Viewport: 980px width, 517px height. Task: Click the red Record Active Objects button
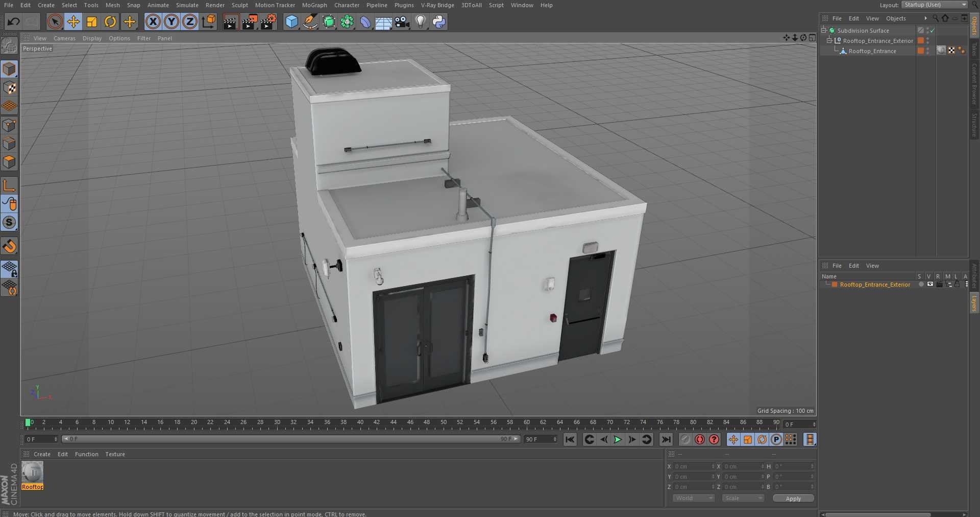[x=700, y=439]
